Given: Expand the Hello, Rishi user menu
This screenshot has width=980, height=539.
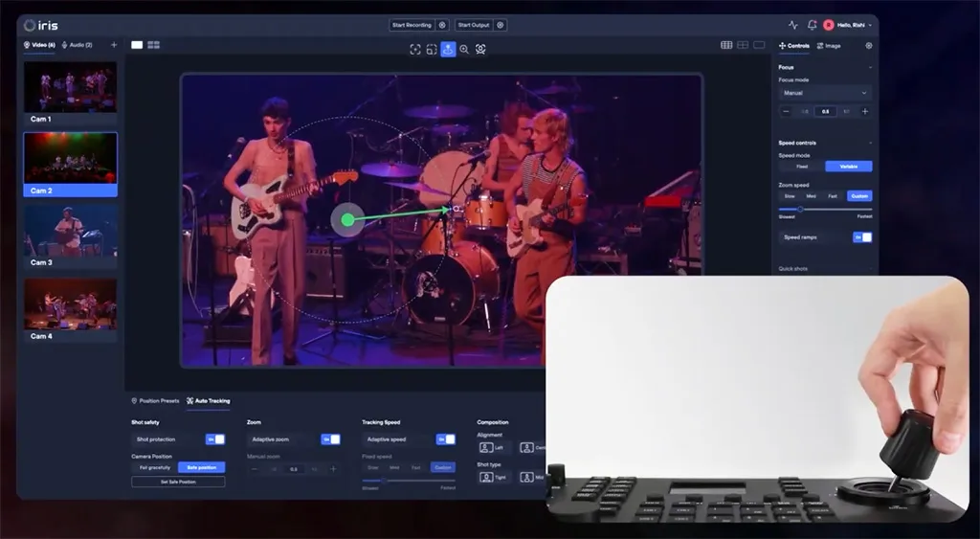Looking at the screenshot, I should pyautogui.click(x=853, y=25).
